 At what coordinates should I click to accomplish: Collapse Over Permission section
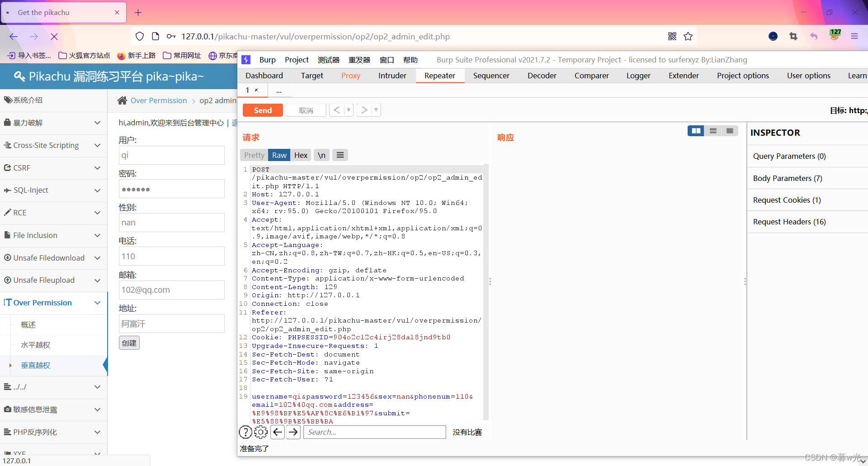click(x=53, y=303)
